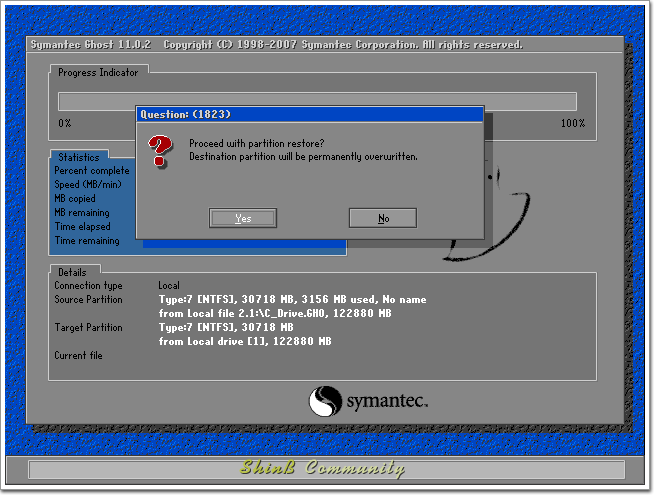Click the 'Time remaining' statistic label
Viewport: 654px width, 495px height.
click(87, 241)
